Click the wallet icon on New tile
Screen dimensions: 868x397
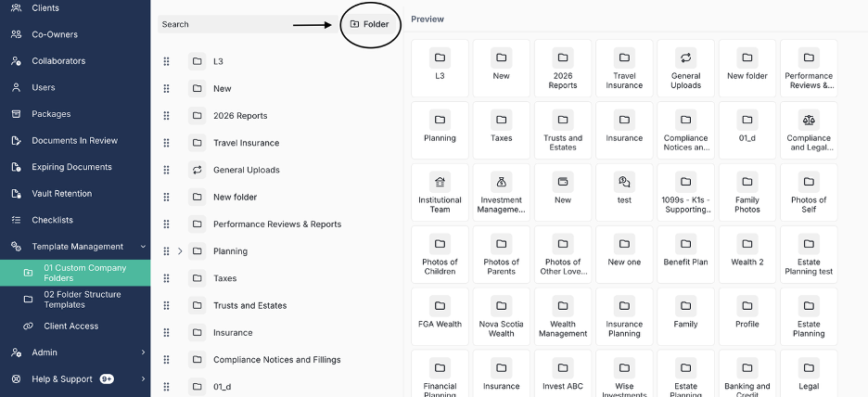click(x=563, y=182)
